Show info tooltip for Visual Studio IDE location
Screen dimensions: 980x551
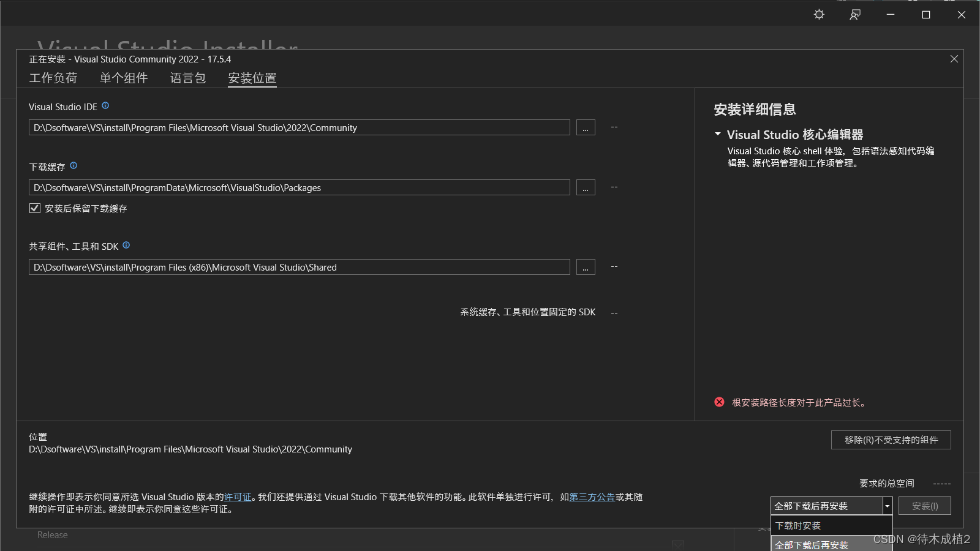[105, 106]
